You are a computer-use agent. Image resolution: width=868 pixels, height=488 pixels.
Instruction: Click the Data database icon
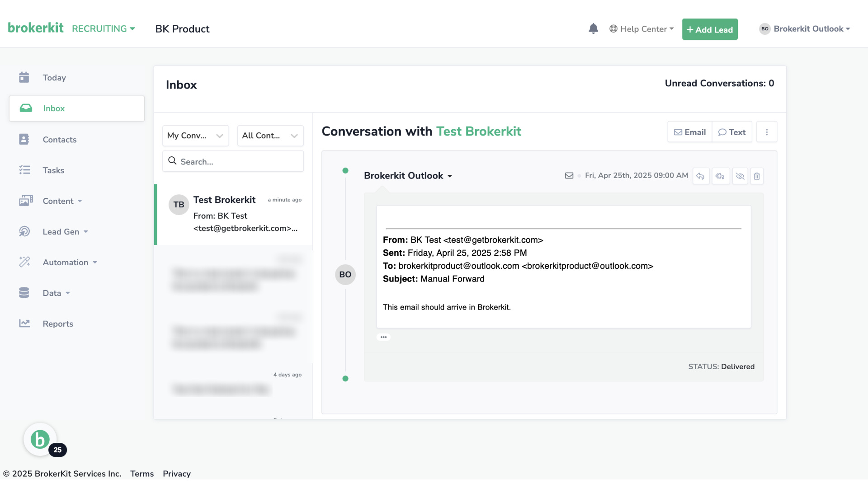[24, 293]
